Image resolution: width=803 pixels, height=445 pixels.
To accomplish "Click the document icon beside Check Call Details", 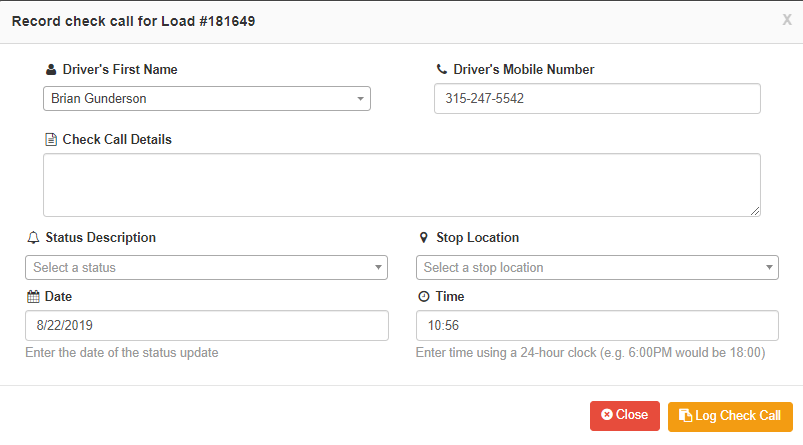I will [51, 140].
